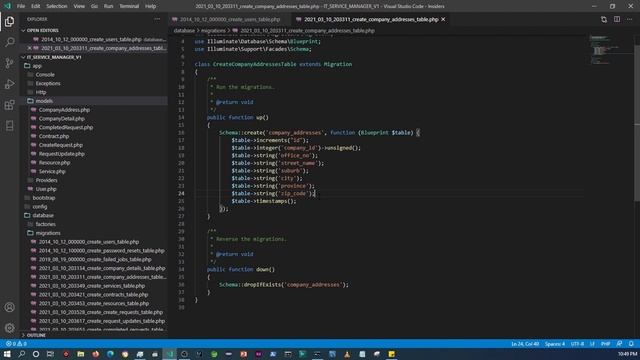Open the Manage gear settings icon

(9, 328)
